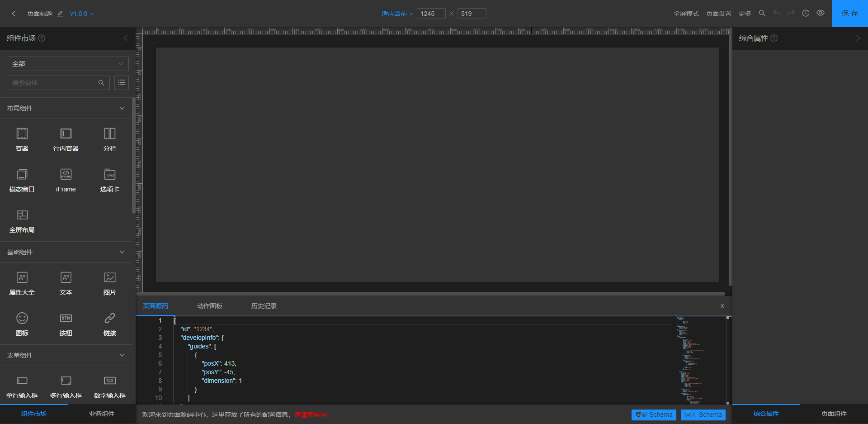Switch to the 综合属性 bottom tab
The width and height of the screenshot is (868, 424).
766,414
